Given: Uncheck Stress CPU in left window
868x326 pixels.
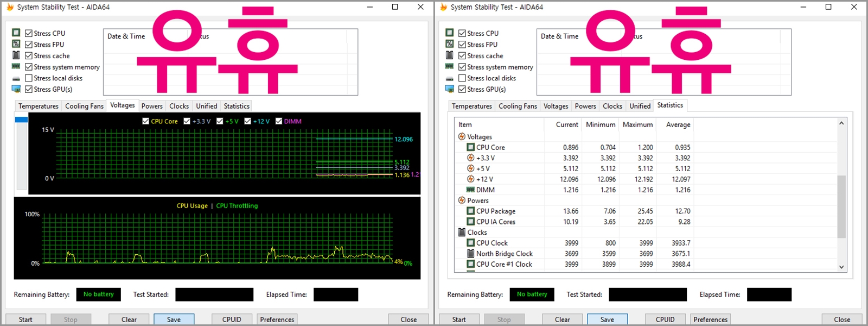Looking at the screenshot, I should click(29, 33).
